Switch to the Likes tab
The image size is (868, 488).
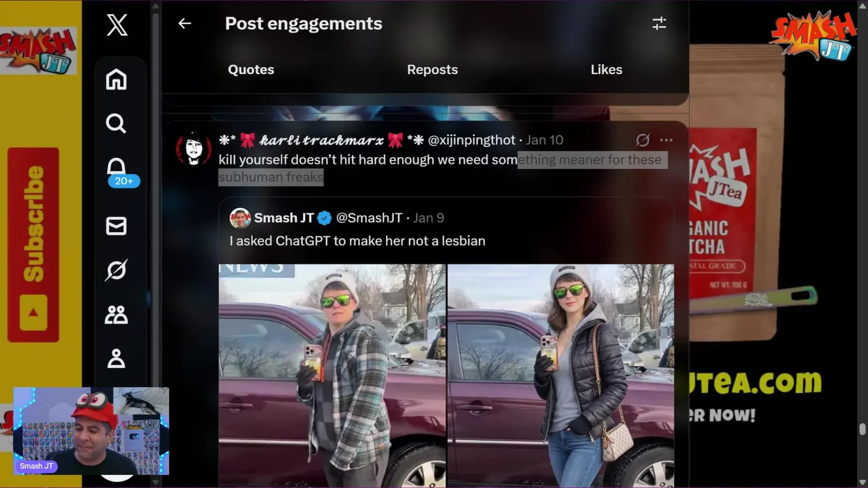click(x=606, y=69)
